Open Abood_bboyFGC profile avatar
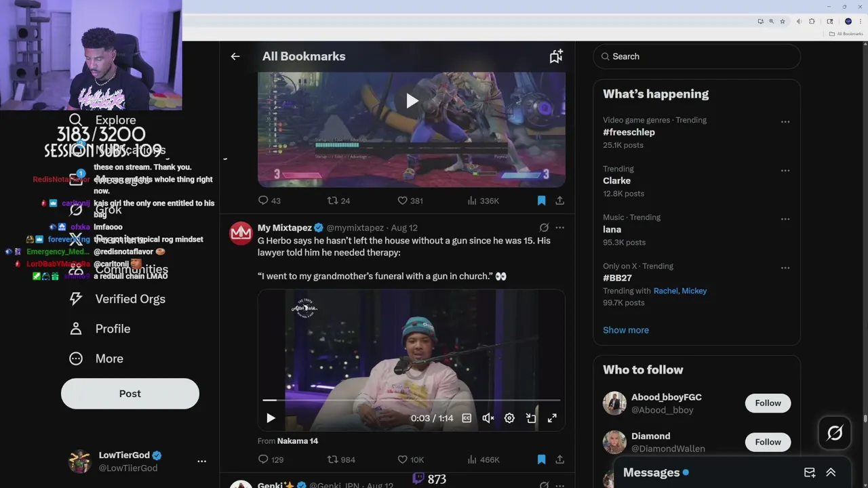Image resolution: width=868 pixels, height=488 pixels. click(x=614, y=403)
